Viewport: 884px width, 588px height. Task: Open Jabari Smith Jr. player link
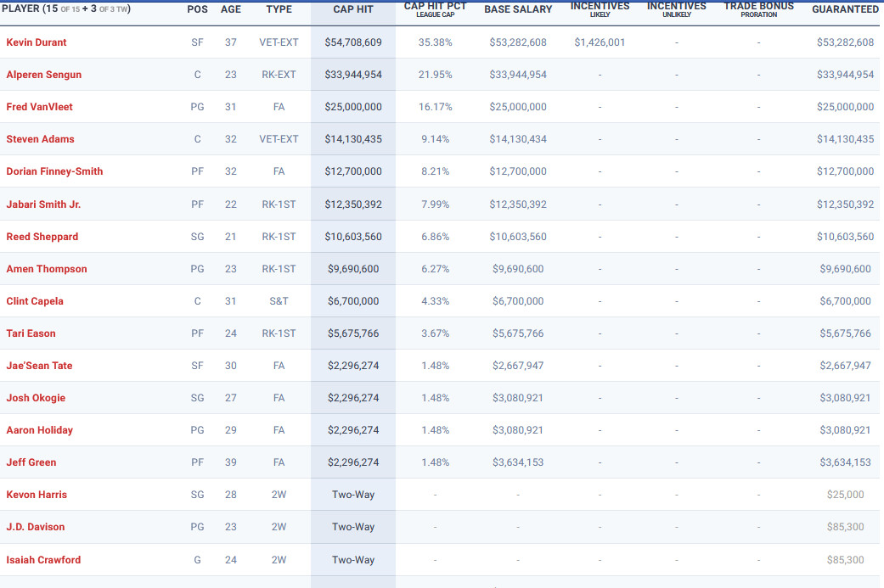coord(43,204)
